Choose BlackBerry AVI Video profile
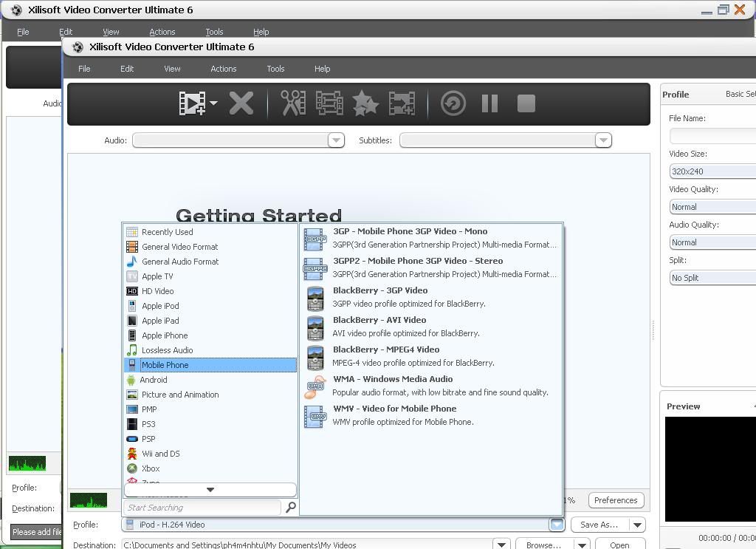The height and width of the screenshot is (549, 756). tap(431, 327)
